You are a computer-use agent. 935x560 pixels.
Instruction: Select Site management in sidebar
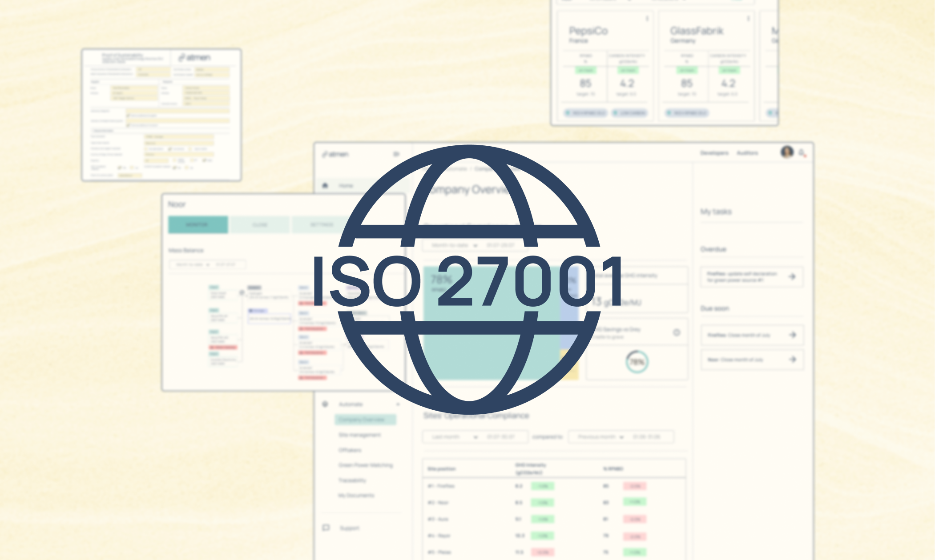click(x=359, y=435)
